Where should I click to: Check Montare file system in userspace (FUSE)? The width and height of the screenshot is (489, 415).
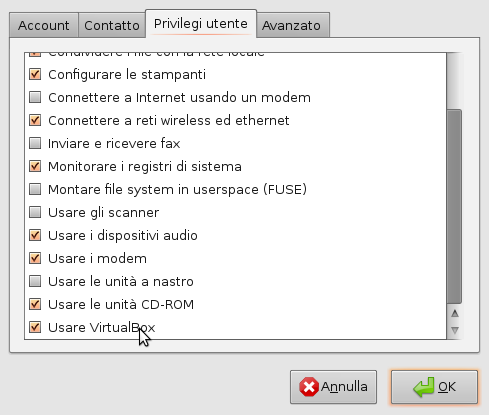(x=35, y=189)
